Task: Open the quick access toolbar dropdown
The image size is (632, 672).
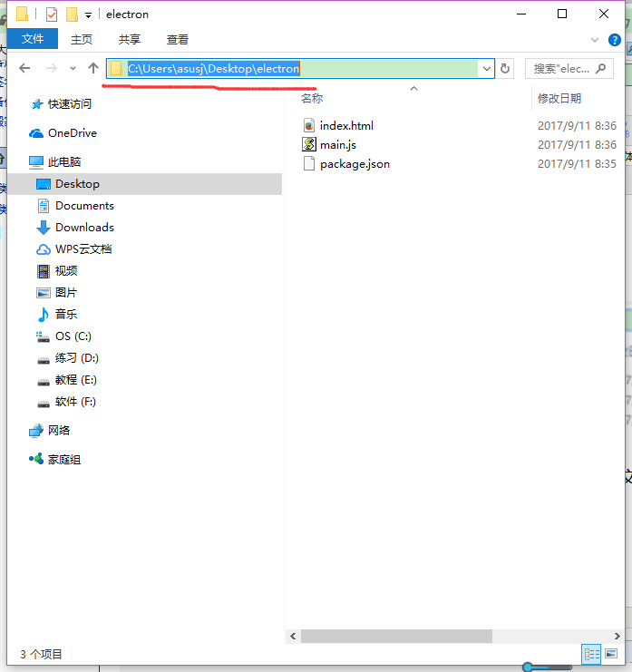Action: coord(88,15)
